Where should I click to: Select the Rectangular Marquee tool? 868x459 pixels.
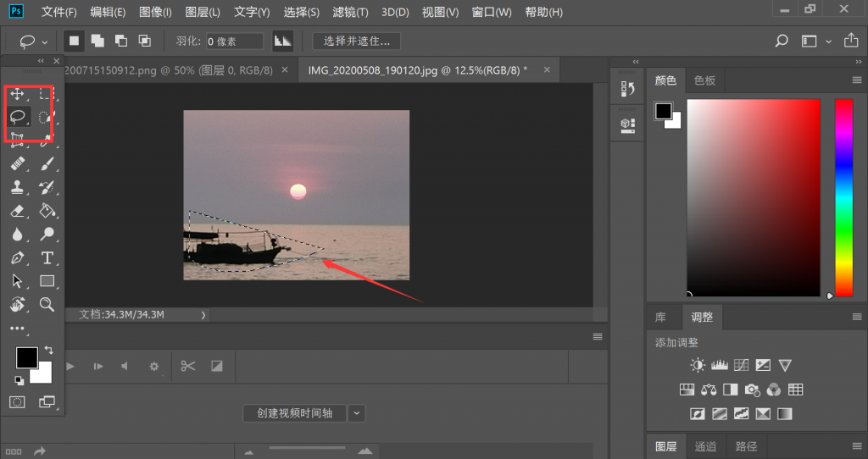(x=47, y=94)
